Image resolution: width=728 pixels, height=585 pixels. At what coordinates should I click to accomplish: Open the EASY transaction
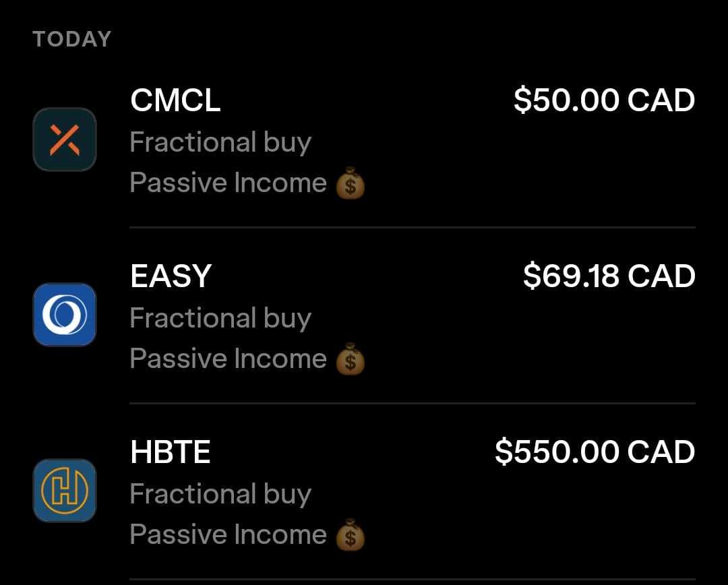point(364,315)
